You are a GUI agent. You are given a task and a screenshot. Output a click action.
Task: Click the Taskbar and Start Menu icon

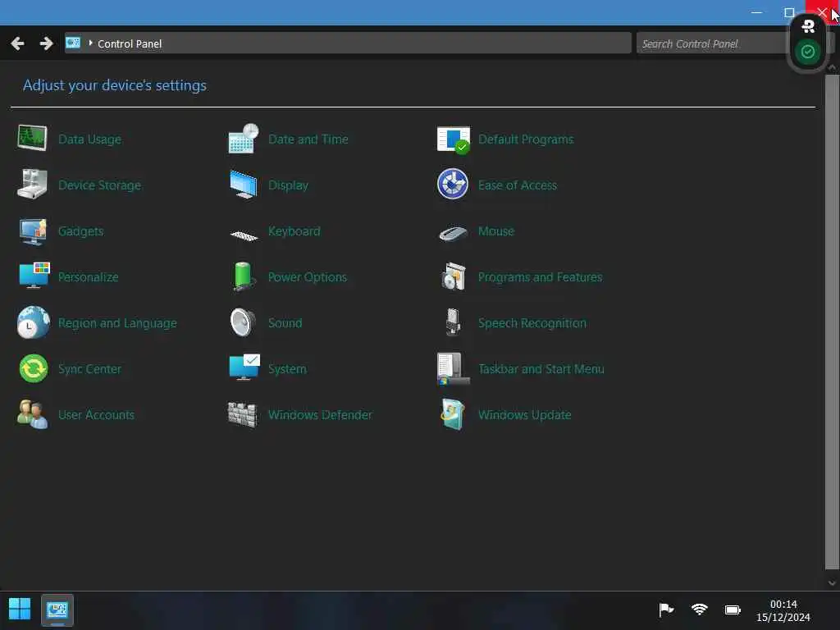(453, 368)
